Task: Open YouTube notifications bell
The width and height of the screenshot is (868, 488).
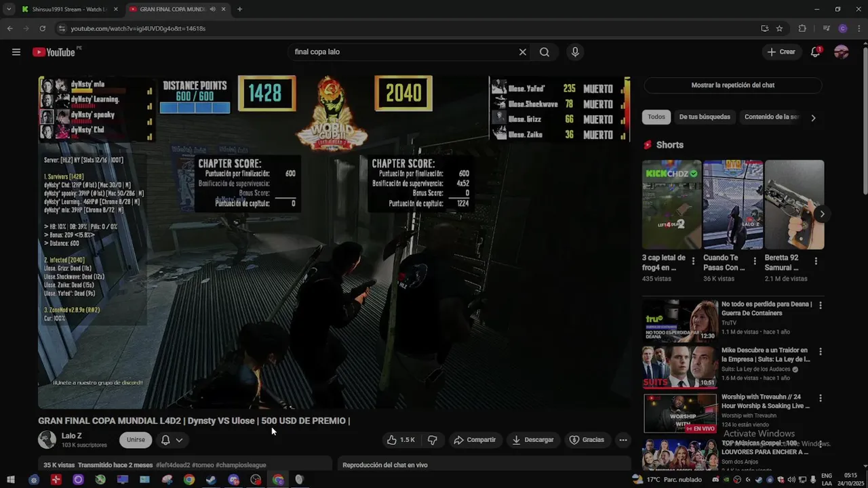Action: pos(816,52)
